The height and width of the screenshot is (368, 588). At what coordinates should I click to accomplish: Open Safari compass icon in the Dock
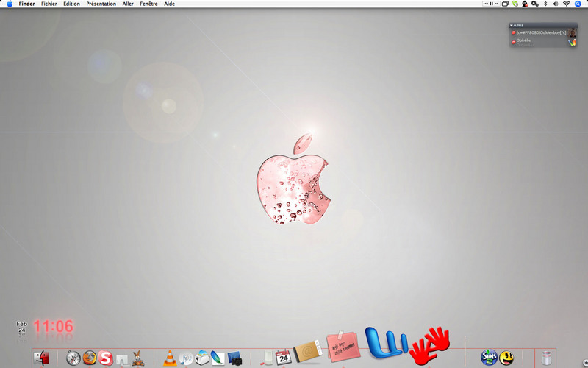click(x=73, y=358)
